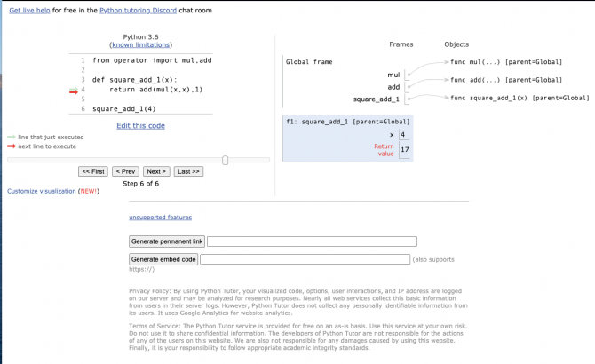The width and height of the screenshot is (595, 364).
Task: Open the unsupported features link
Action: pos(160,217)
